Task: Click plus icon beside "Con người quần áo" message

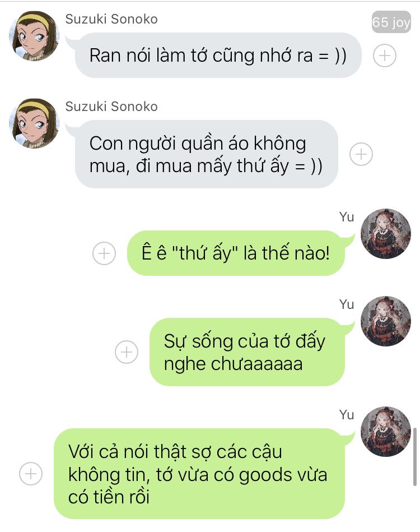Action: 361,154
